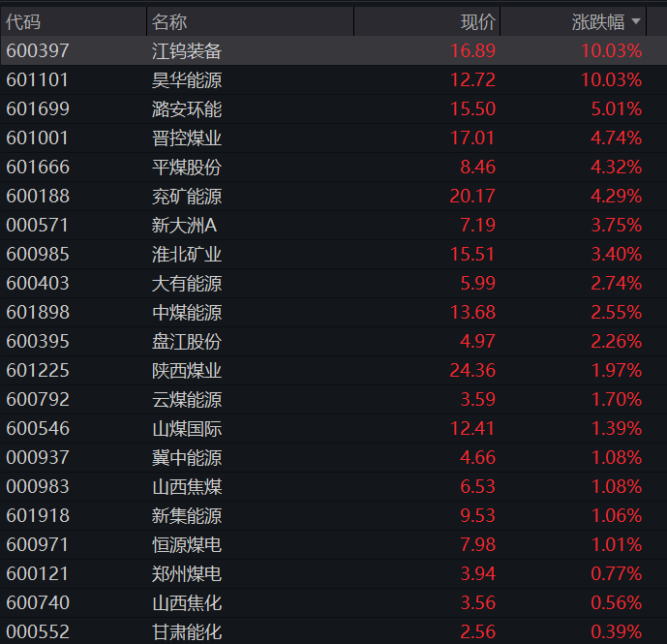Select the 大有能源 stock name
This screenshot has height=644, width=667.
[187, 284]
